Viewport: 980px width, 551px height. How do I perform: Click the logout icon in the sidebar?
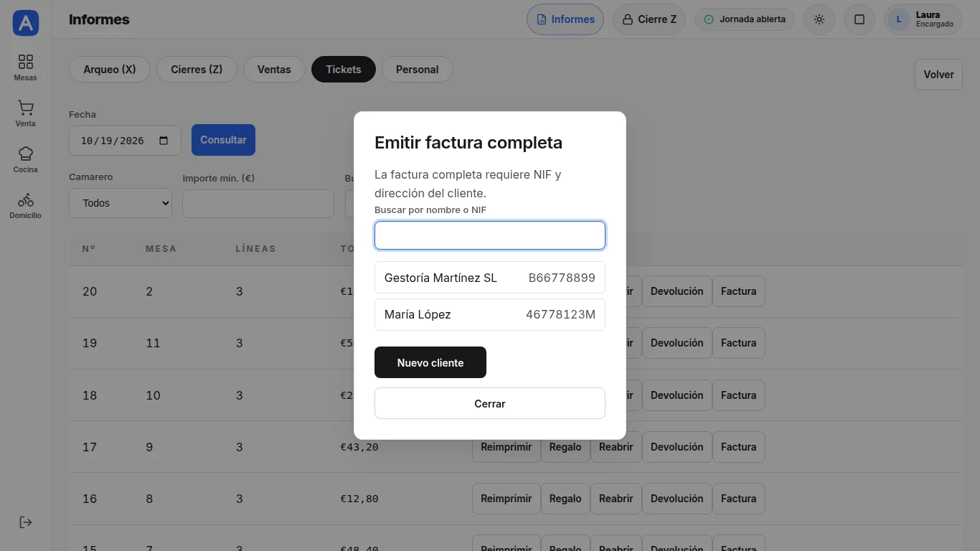click(26, 522)
